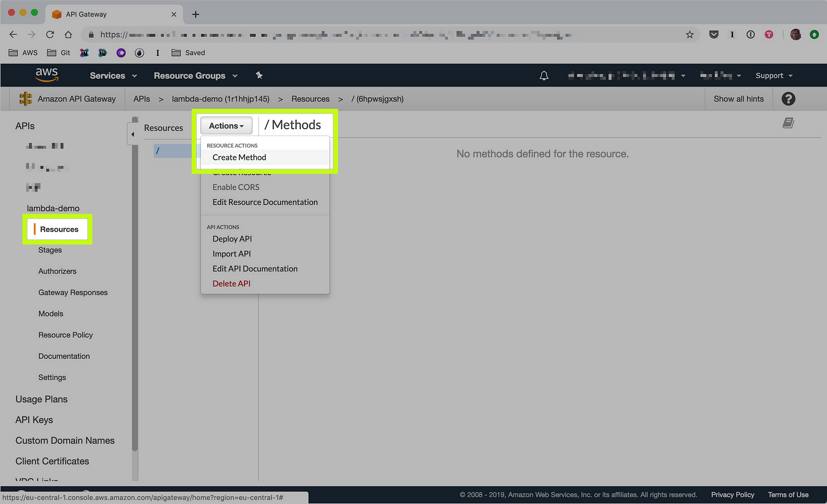Viewport: 827px width, 504px height.
Task: Open the notifications bell icon
Action: click(544, 75)
